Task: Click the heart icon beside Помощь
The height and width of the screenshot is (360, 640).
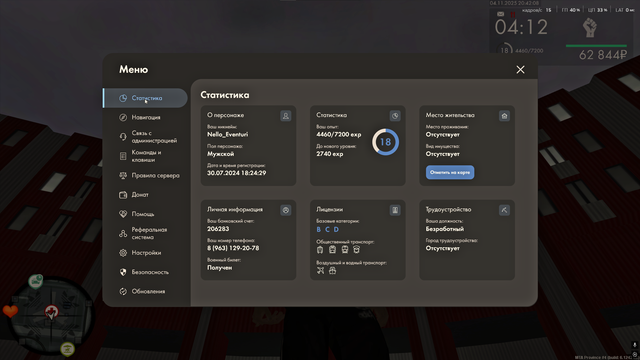Action: point(123,214)
